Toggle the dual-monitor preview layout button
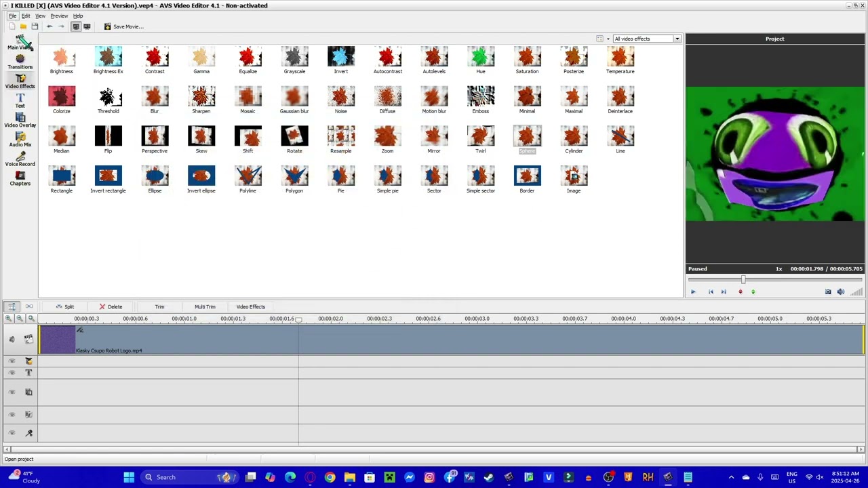 click(x=87, y=26)
